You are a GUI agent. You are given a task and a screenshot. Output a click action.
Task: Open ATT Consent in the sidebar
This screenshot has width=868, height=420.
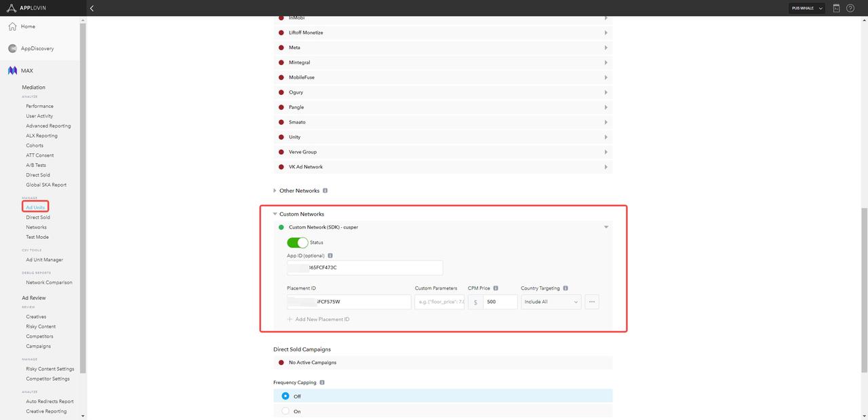(39, 155)
